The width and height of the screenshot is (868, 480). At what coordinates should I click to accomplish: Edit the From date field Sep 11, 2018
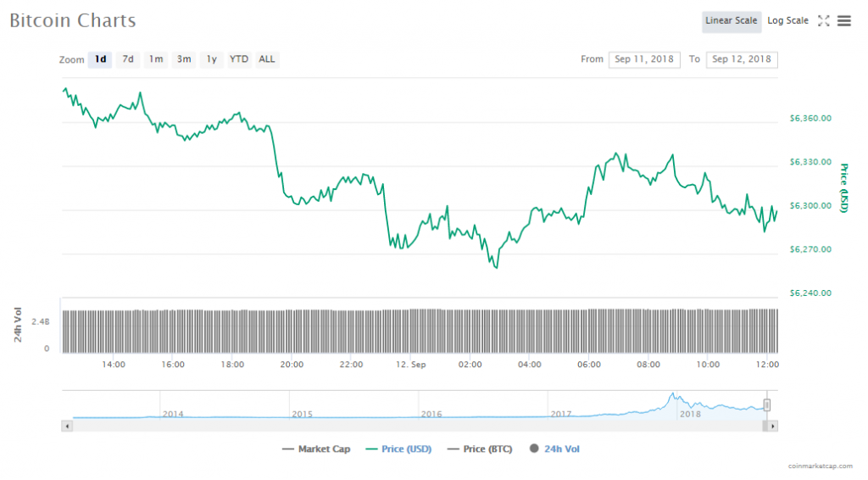coord(643,59)
